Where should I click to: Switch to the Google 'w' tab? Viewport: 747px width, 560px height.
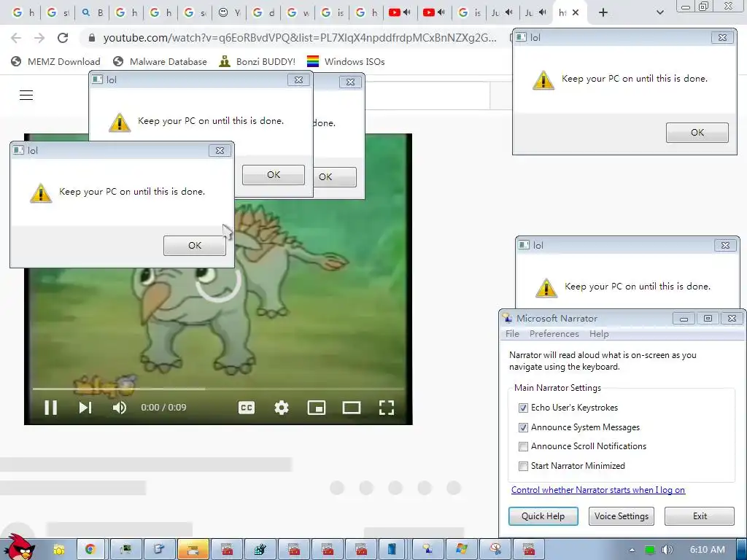click(x=298, y=13)
